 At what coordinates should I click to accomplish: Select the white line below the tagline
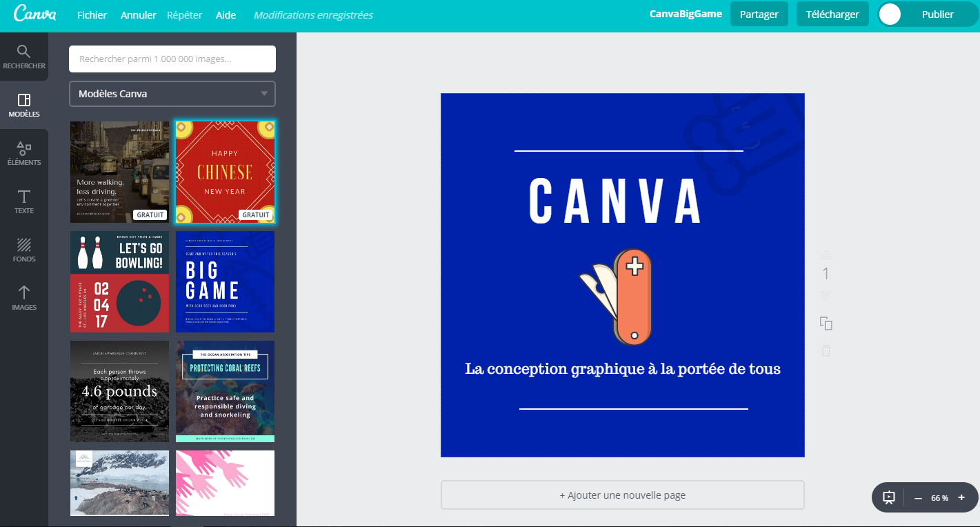634,409
